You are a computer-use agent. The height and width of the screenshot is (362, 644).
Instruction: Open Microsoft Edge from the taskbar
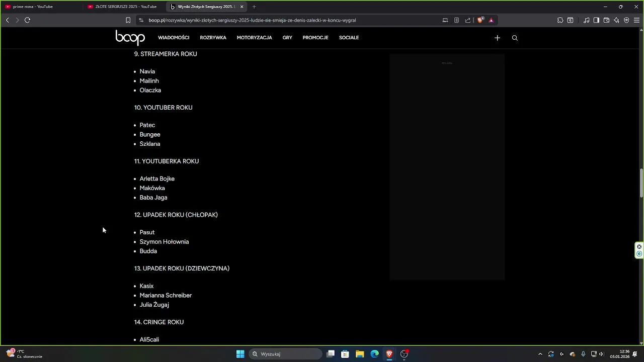click(375, 354)
